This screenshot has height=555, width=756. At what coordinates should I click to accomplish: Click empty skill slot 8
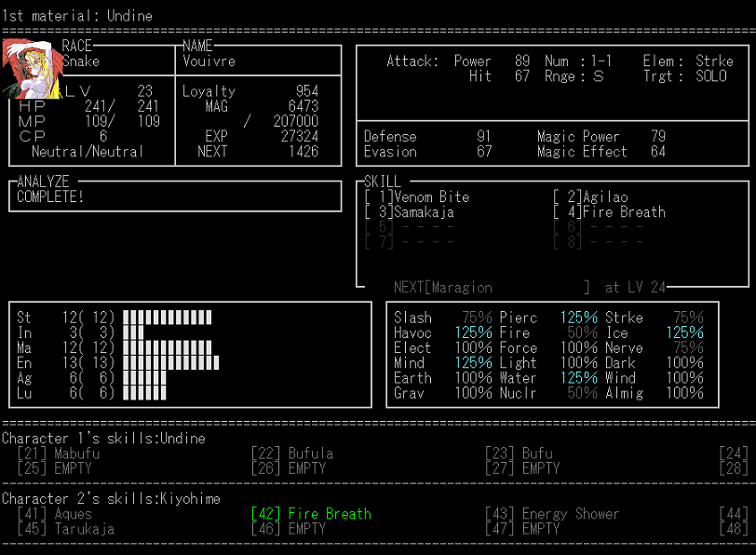point(598,242)
